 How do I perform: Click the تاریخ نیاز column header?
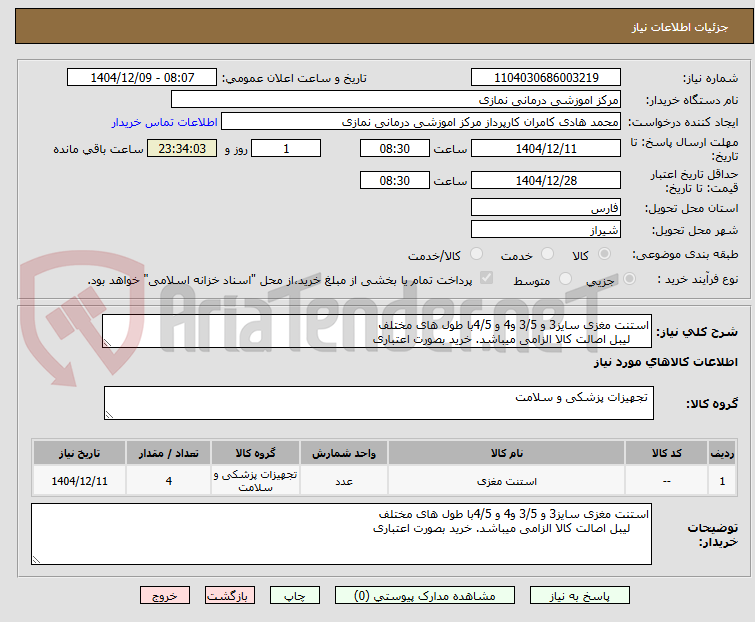pos(79,453)
